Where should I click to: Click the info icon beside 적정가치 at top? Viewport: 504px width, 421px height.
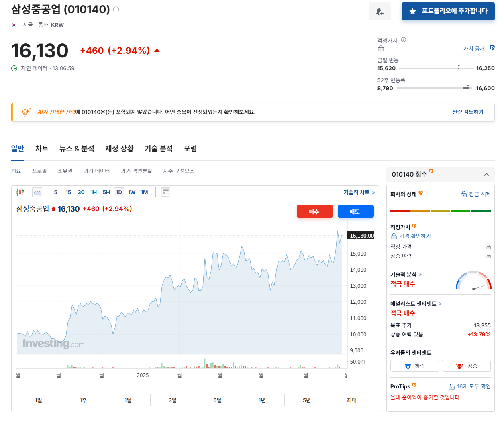[404, 40]
